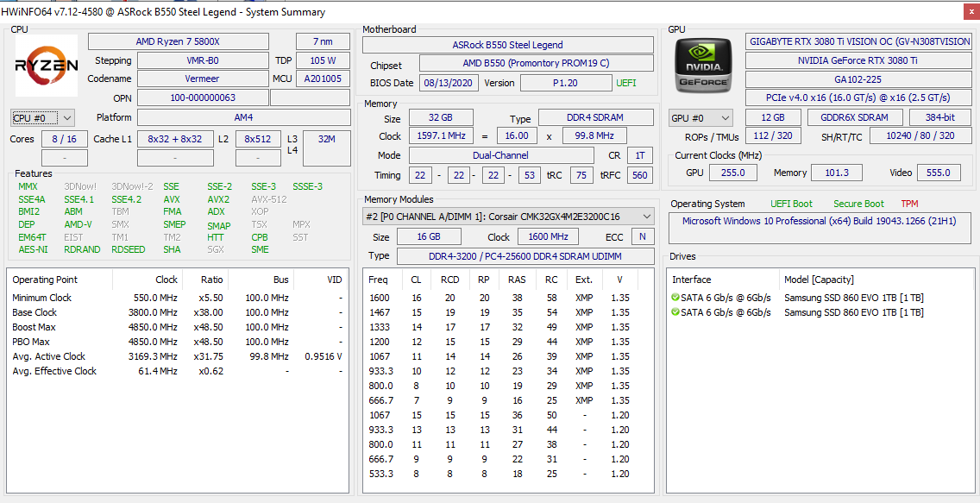Click the DDR4-3200 / PC4-25600 module type field
The width and height of the screenshot is (980, 503).
click(525, 255)
